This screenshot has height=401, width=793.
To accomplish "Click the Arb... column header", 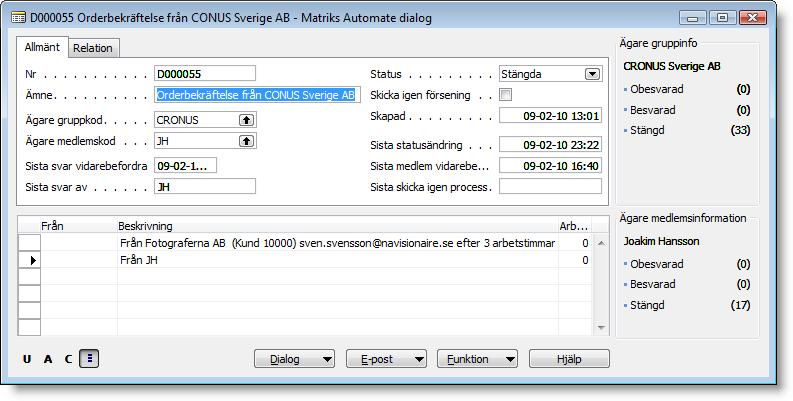I will tap(575, 226).
